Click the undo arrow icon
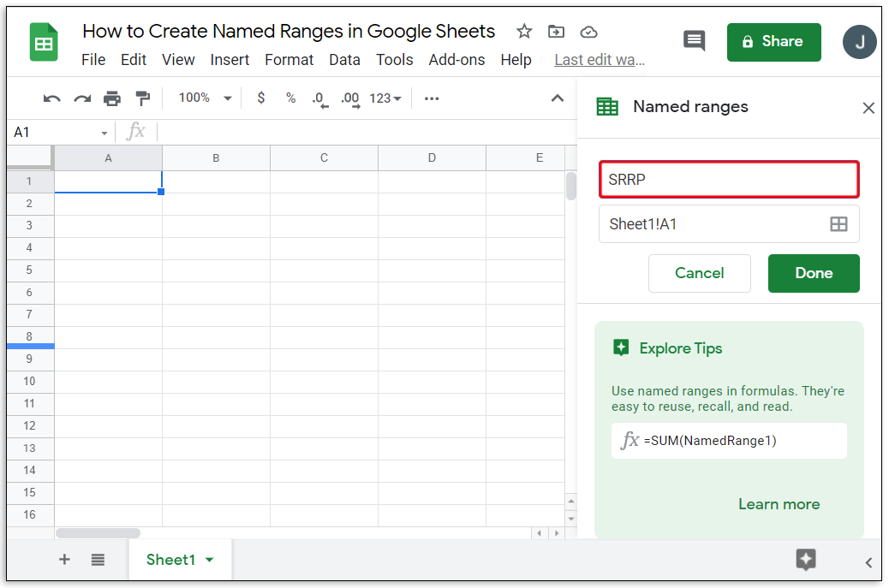The height and width of the screenshot is (588, 889). coord(51,98)
